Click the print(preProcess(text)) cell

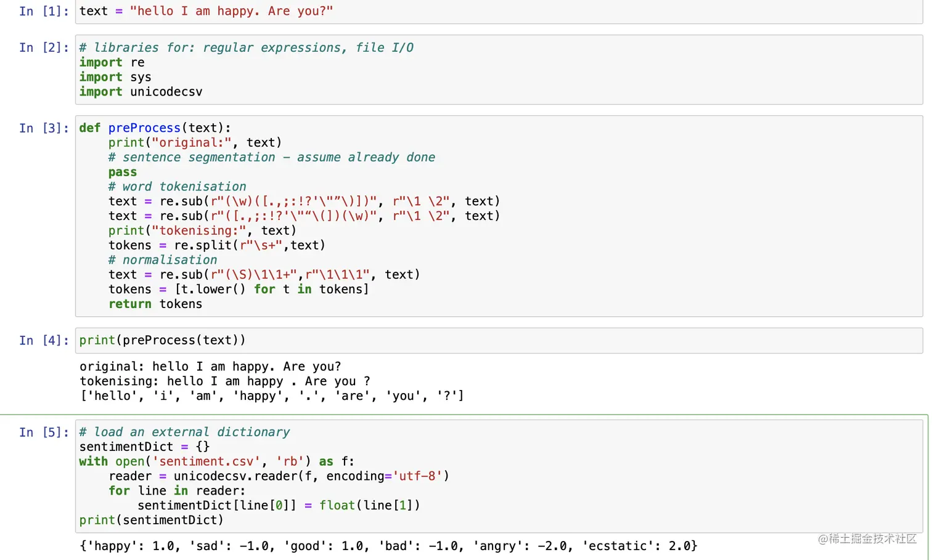click(x=498, y=341)
